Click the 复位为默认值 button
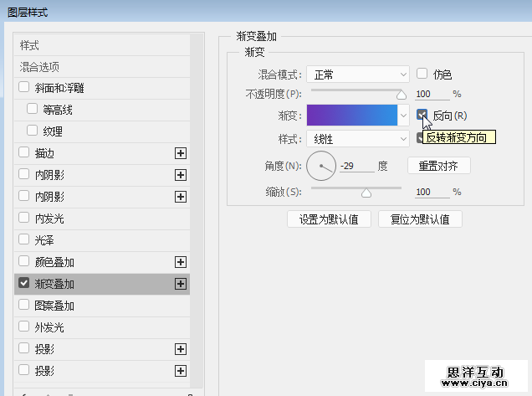The height and width of the screenshot is (396, 532). 420,219
